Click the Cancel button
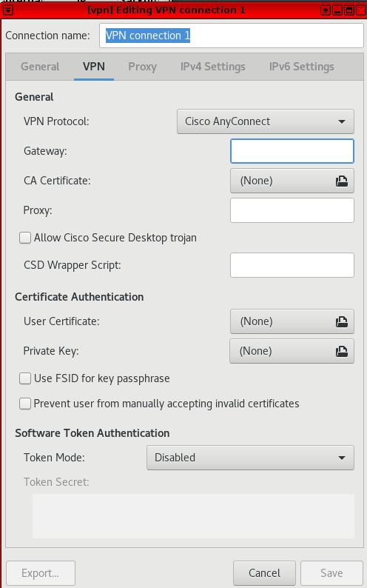Screen dimensions: 367x588 click(264, 573)
